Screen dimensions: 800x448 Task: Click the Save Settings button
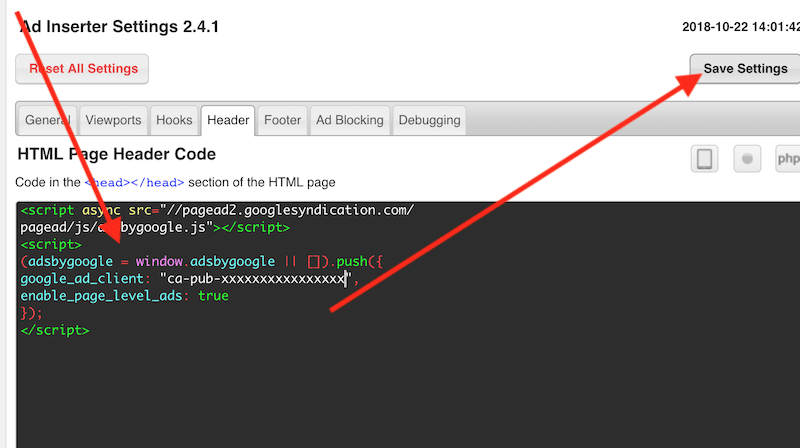(x=745, y=69)
